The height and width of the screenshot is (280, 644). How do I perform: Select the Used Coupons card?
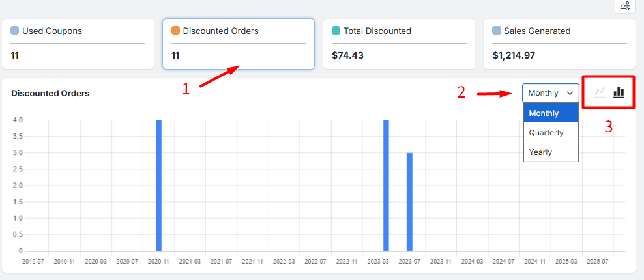(x=78, y=44)
